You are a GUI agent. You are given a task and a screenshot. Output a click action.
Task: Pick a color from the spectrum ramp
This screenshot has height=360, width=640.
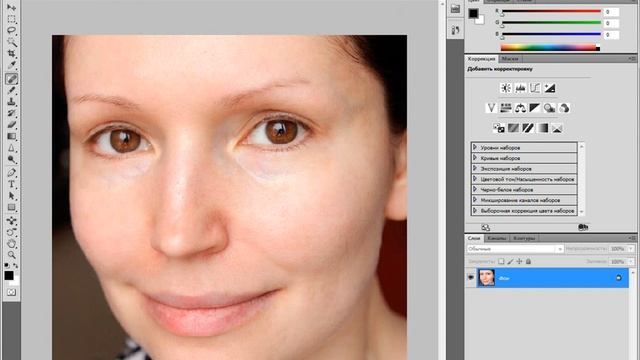click(x=550, y=47)
